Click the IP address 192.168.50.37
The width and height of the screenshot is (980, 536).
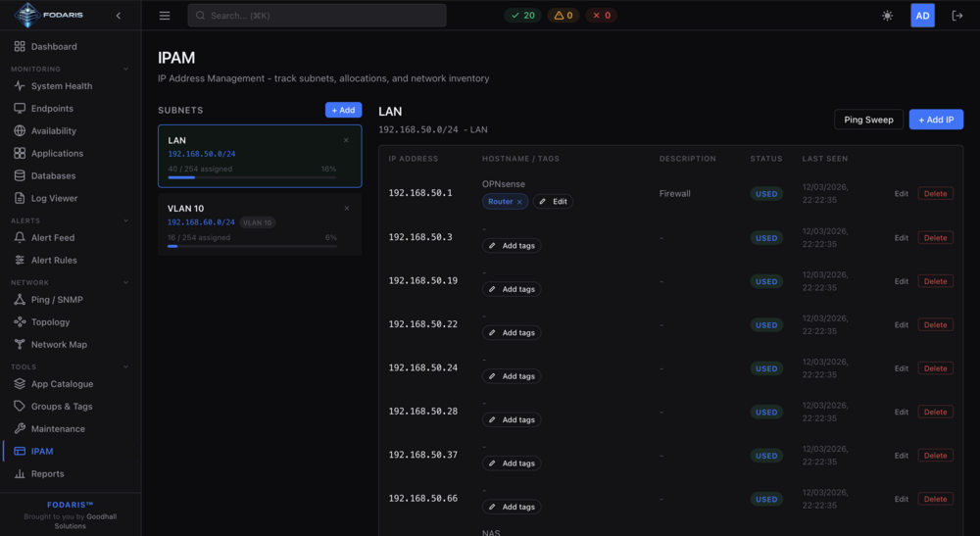[423, 455]
